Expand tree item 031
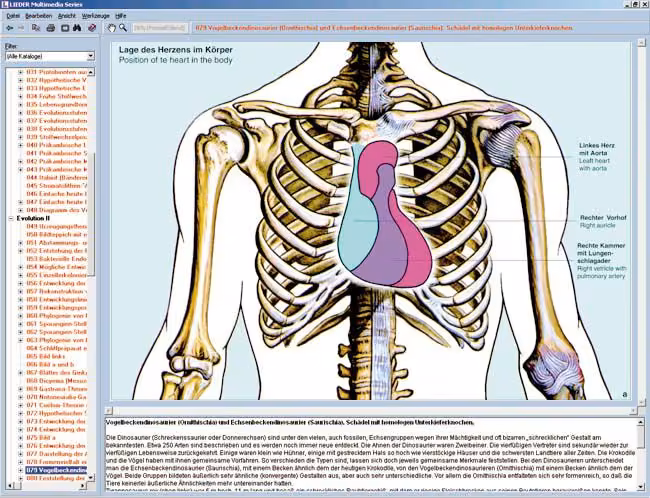 coord(20,72)
